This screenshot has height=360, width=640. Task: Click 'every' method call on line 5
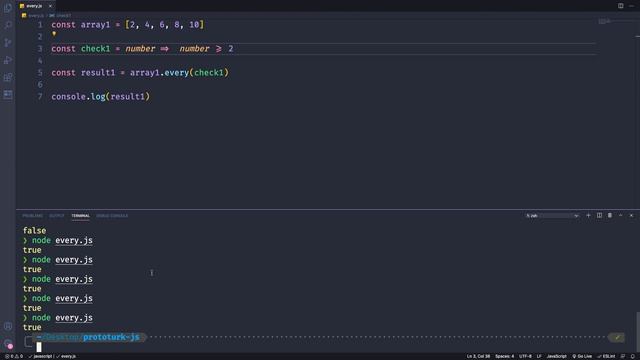point(176,73)
